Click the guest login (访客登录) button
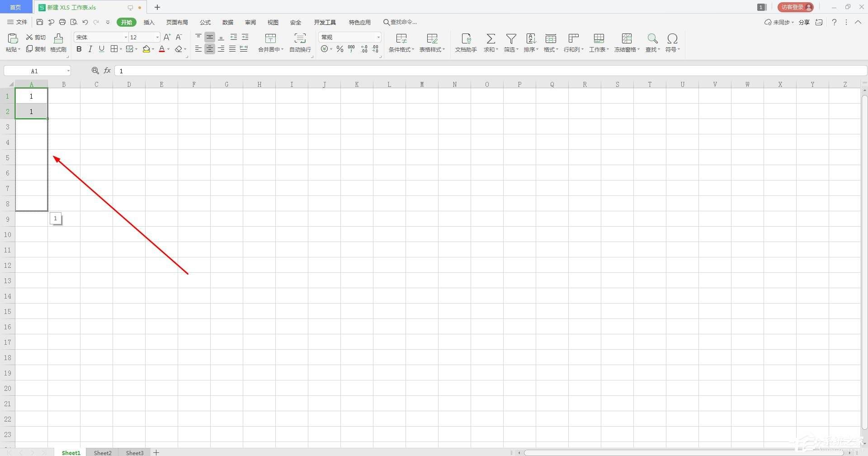The image size is (868, 456). [795, 7]
